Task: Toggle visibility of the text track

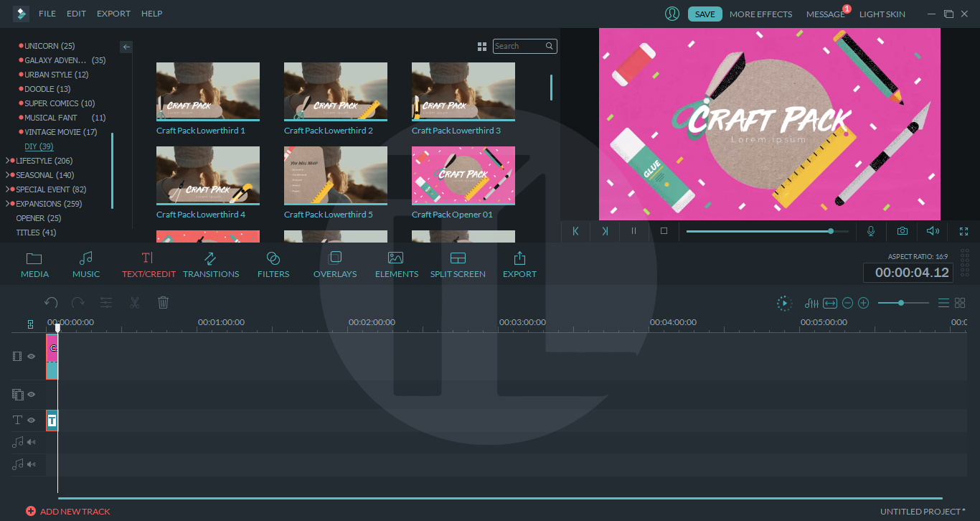Action: tap(31, 420)
